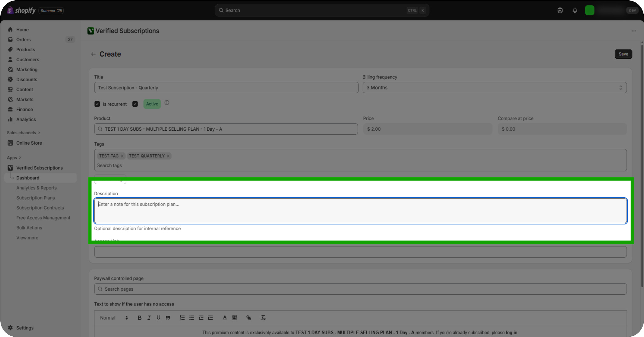Pick a text color

click(225, 318)
